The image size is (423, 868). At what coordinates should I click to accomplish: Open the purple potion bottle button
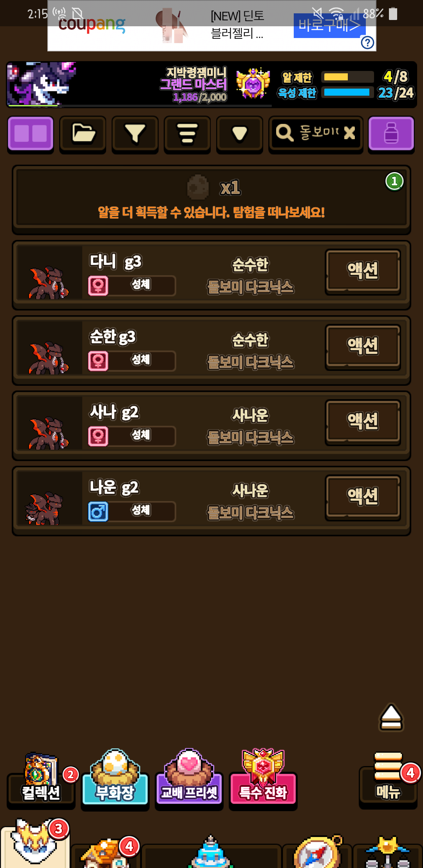tap(391, 134)
